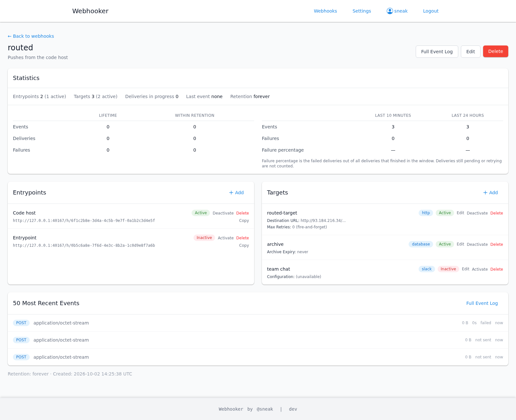Click the Active badge on Code host
The height and width of the screenshot is (420, 516).
[x=201, y=213]
